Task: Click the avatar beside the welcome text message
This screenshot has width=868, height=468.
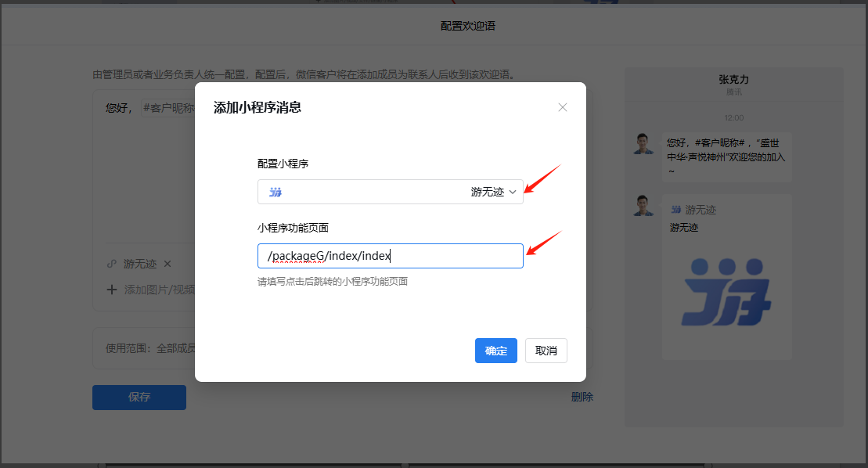Action: 643,144
